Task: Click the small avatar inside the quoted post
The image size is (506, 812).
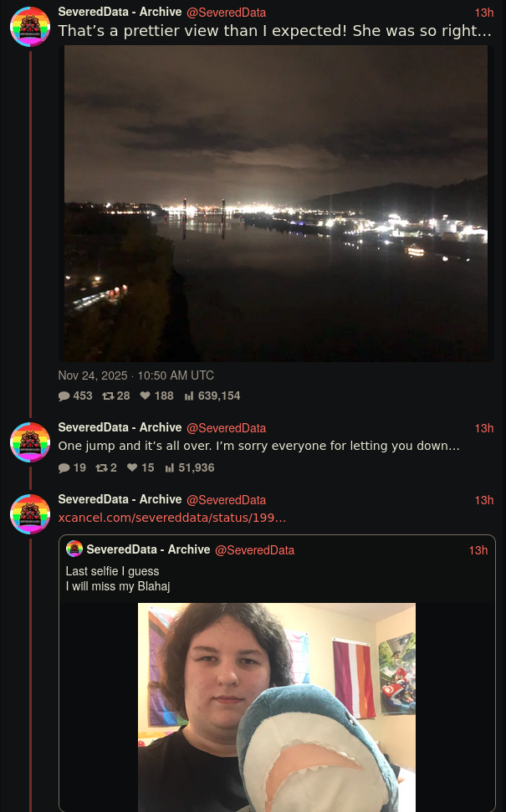Action: point(74,549)
